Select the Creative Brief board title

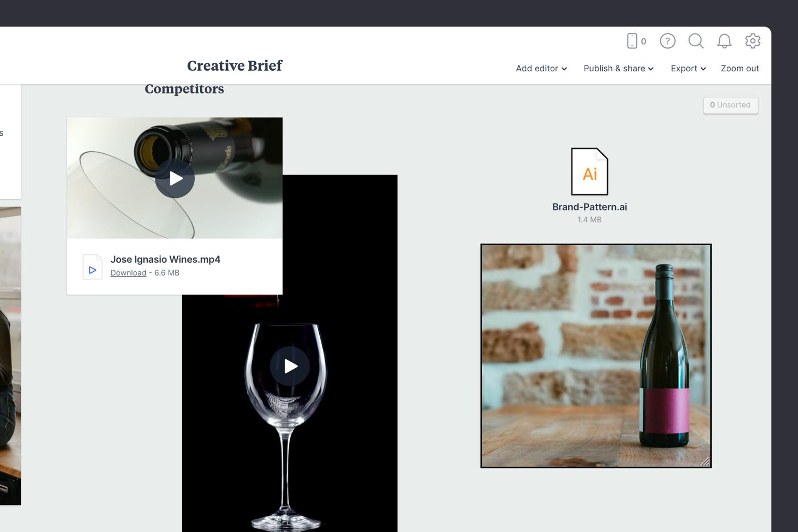coord(235,65)
